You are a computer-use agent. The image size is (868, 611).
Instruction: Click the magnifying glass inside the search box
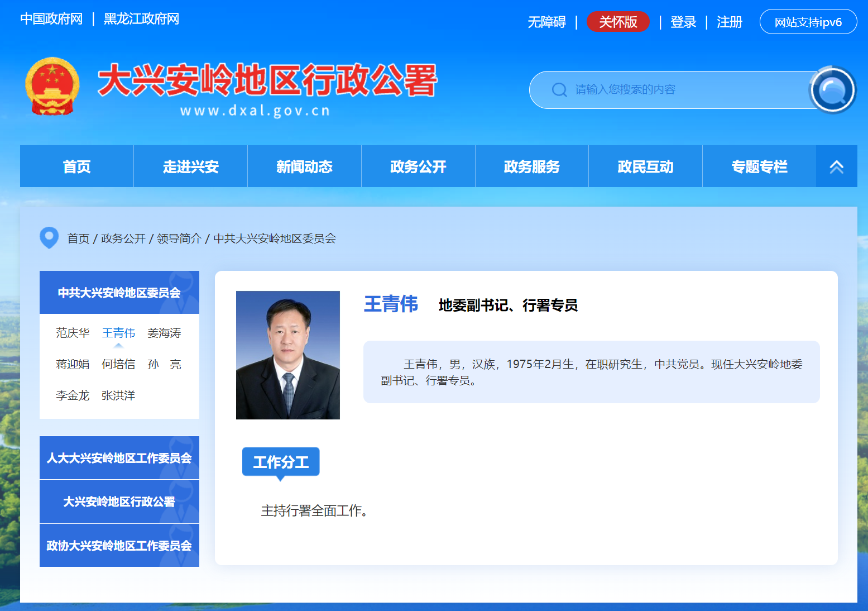pyautogui.click(x=559, y=89)
